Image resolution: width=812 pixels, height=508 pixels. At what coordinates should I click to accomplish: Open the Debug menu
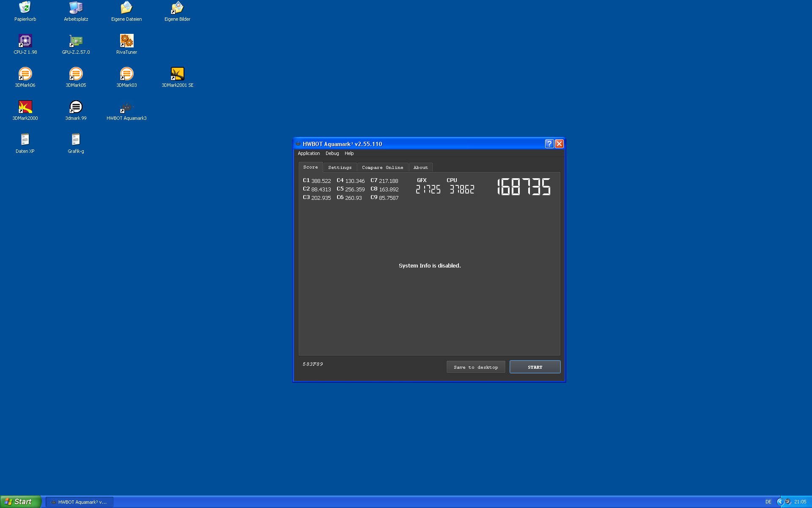coord(332,153)
